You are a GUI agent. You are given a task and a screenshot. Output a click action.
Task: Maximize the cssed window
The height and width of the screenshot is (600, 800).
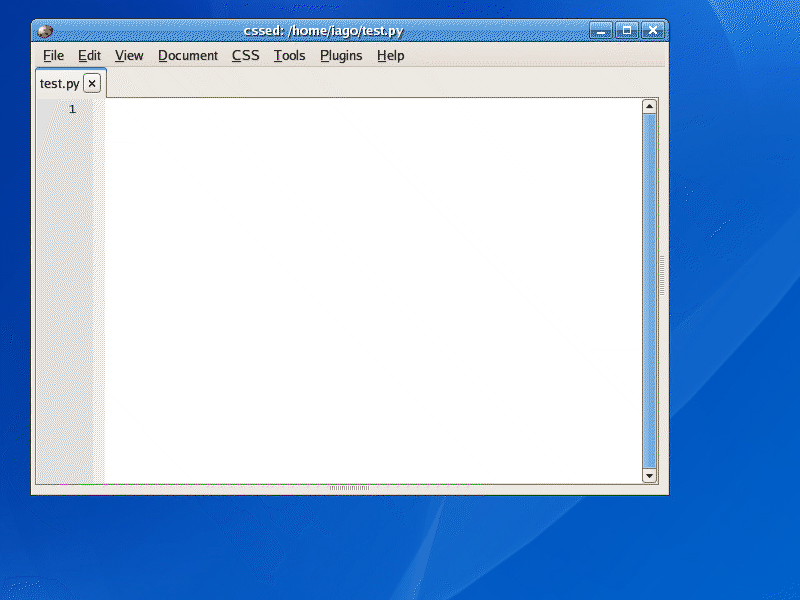point(627,31)
